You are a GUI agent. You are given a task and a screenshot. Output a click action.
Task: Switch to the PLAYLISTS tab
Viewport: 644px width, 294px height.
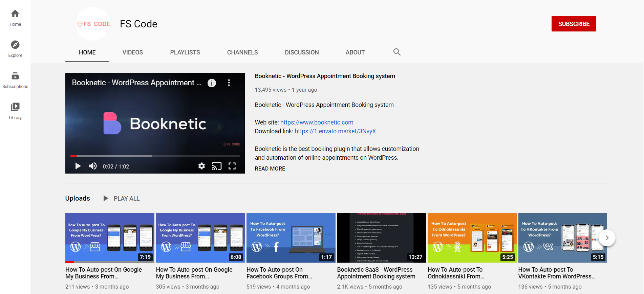(185, 52)
